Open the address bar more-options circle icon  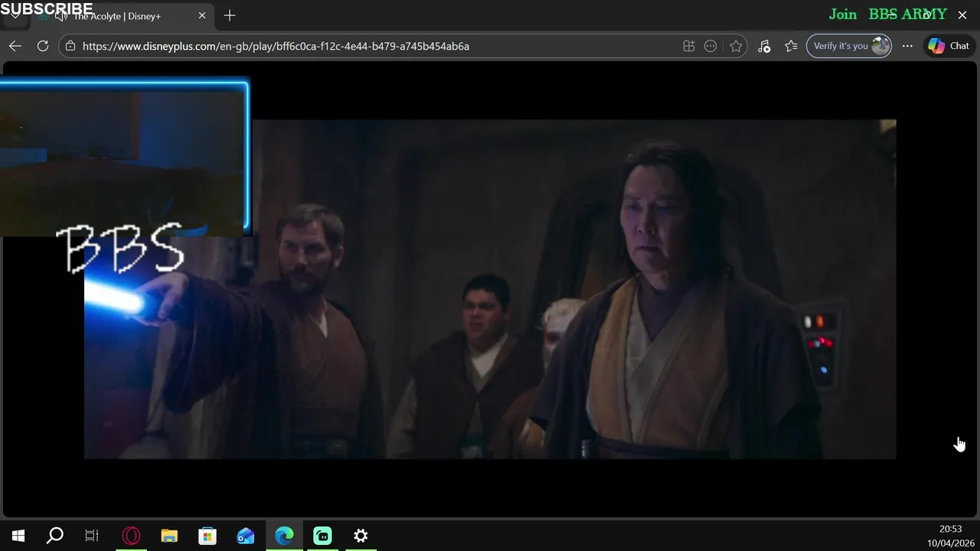(x=710, y=46)
